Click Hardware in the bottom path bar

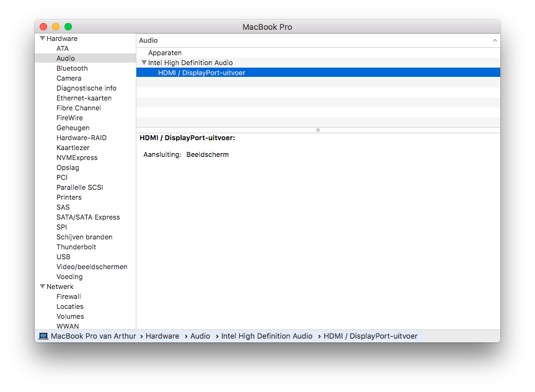162,336
